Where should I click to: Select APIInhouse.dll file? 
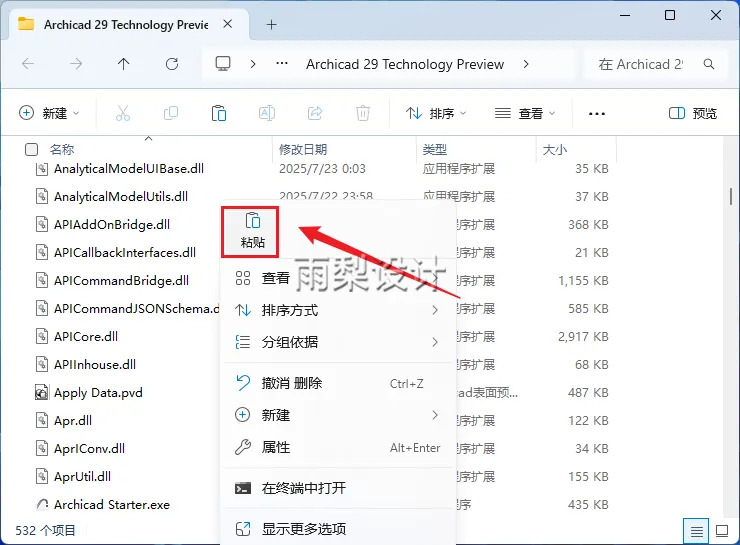95,364
